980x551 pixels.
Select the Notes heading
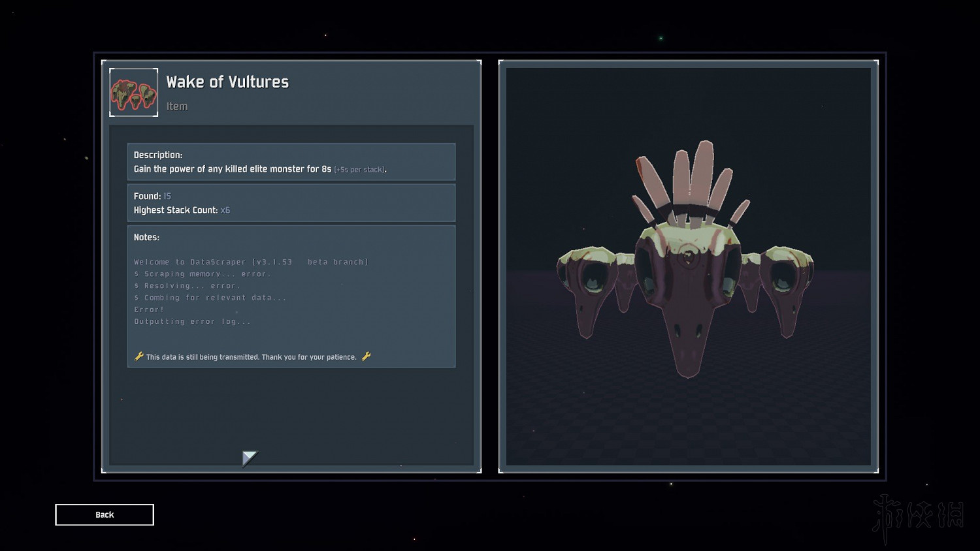(146, 237)
